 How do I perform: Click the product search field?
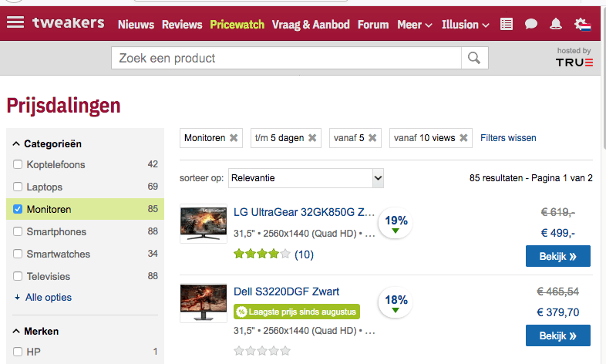(286, 58)
